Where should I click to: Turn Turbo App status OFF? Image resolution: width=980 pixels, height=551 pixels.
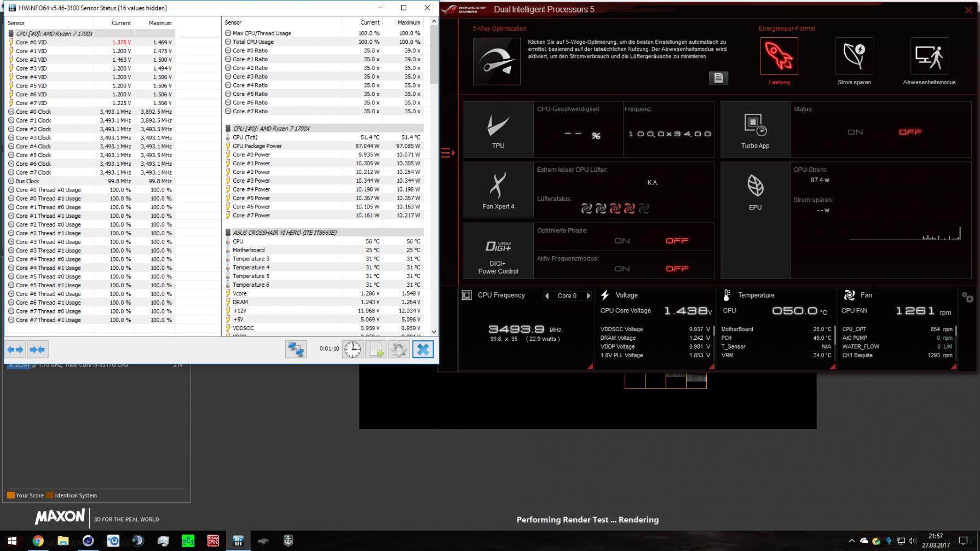(x=910, y=132)
